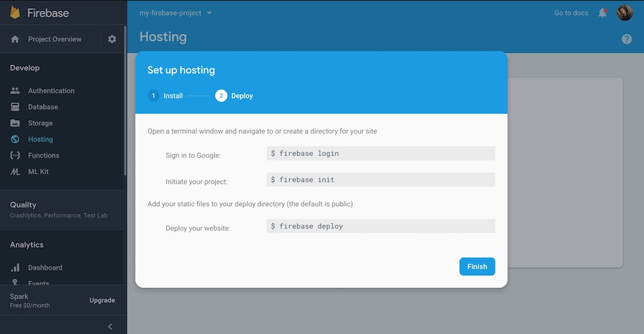The height and width of the screenshot is (334, 644).
Task: Click the firebase deploy command box
Action: tap(381, 226)
